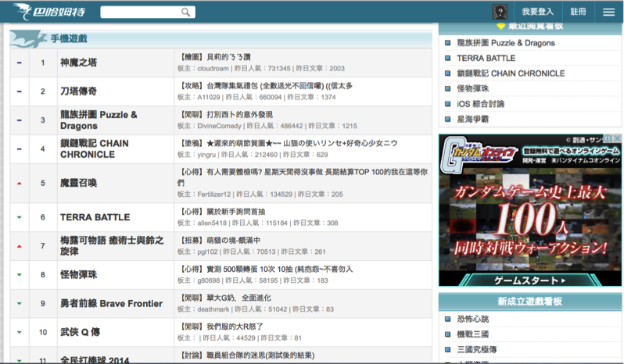Click the bullet icon beside 恐怖心跳
Image resolution: width=624 pixels, height=364 pixels.
point(448,319)
